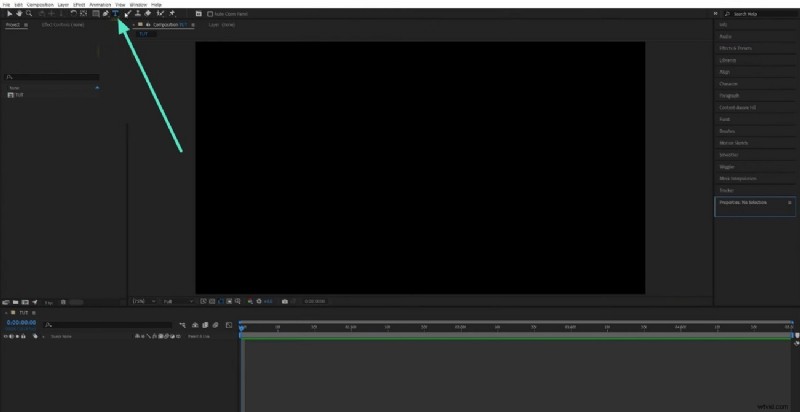Viewport: 800px width, 412px height.
Task: Expand the Effects & Presets panel
Action: 735,48
